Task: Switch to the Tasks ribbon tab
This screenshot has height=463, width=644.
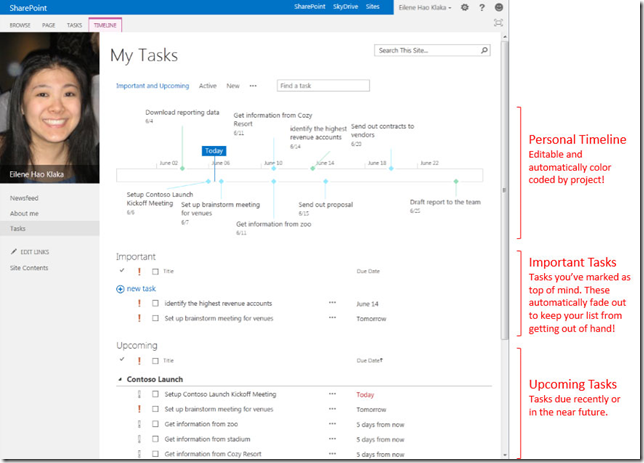Action: 74,22
